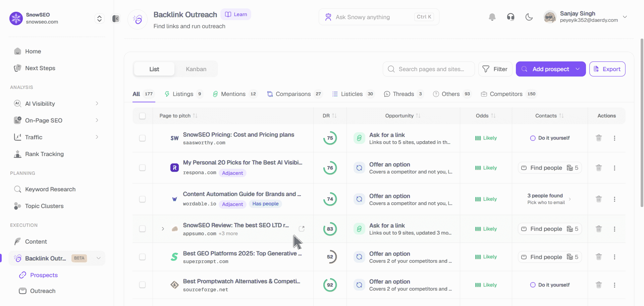The image size is (644, 306).
Task: Click Ask Snowy anything input
Action: [x=379, y=17]
